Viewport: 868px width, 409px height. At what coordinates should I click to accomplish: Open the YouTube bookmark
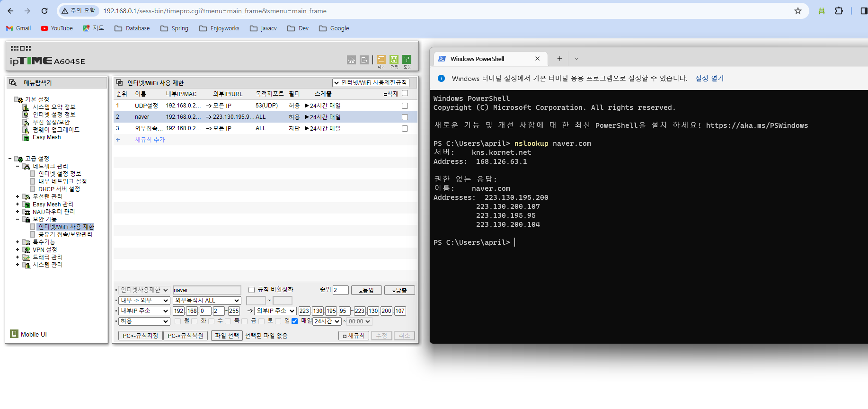[57, 28]
